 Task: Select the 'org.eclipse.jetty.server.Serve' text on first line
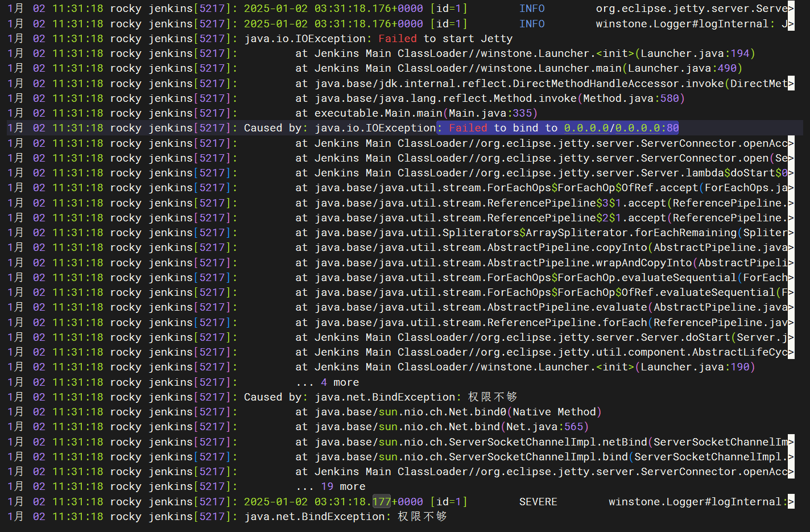692,9
